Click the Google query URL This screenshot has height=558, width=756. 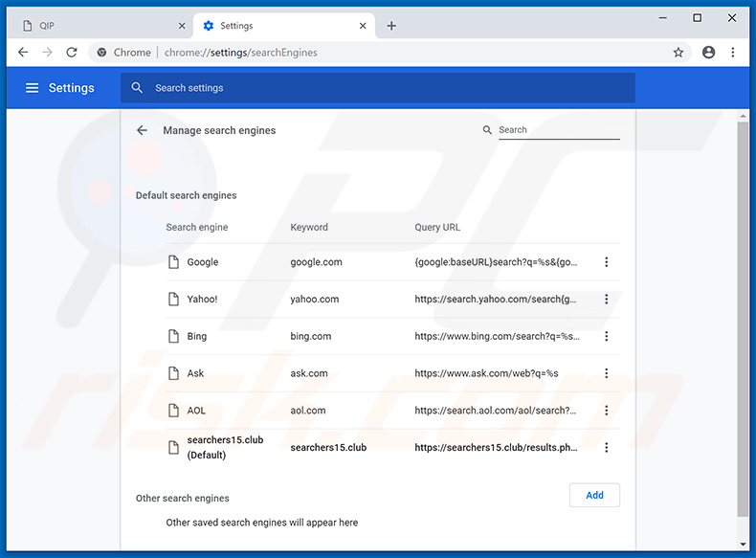click(x=496, y=262)
